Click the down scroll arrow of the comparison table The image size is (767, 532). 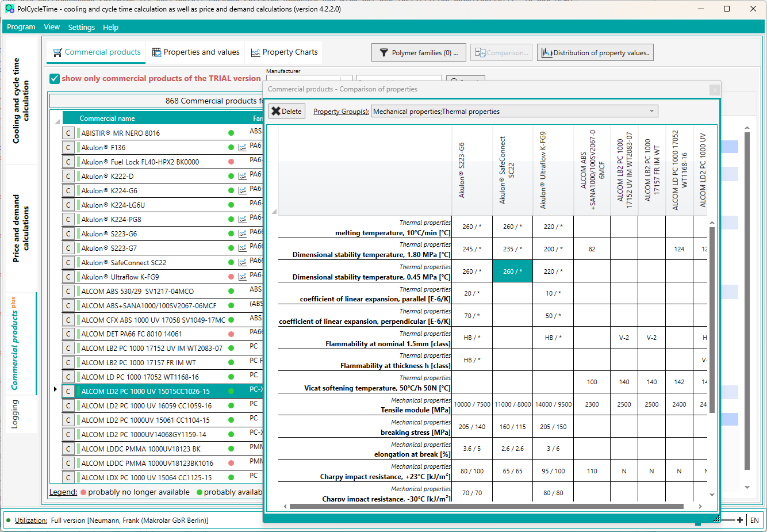[712, 495]
